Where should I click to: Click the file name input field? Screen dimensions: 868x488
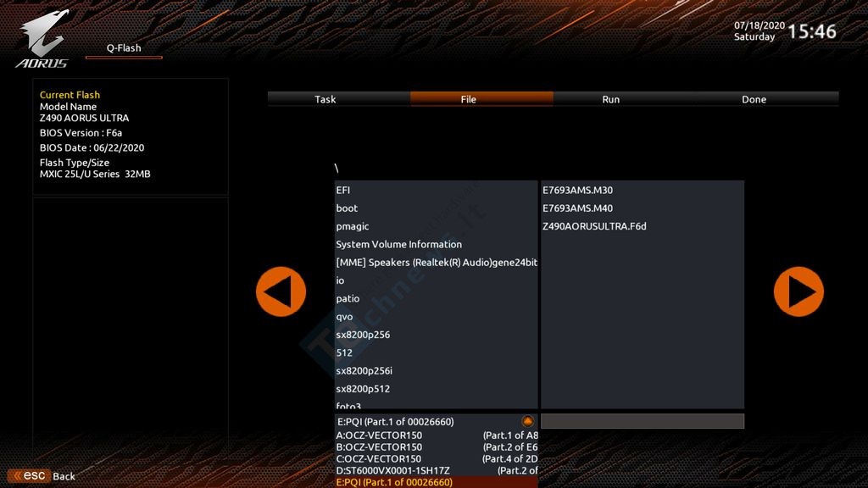point(643,421)
